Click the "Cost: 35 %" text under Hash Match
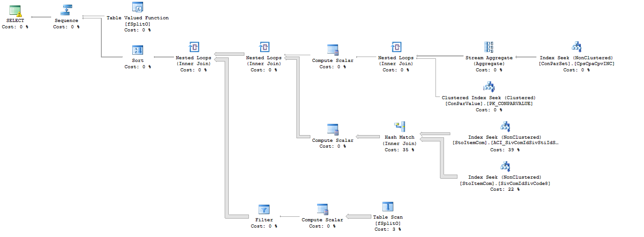The image size is (644, 237). click(x=399, y=150)
